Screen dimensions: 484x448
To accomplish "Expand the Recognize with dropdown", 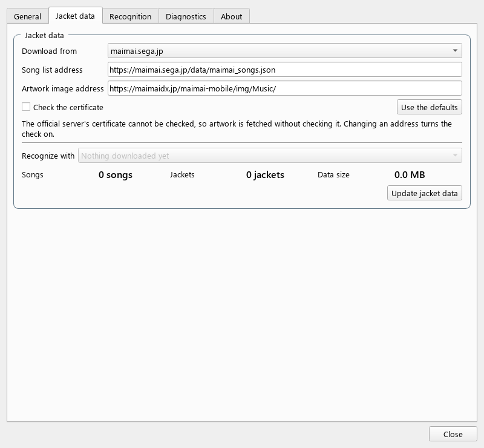I will click(270, 156).
